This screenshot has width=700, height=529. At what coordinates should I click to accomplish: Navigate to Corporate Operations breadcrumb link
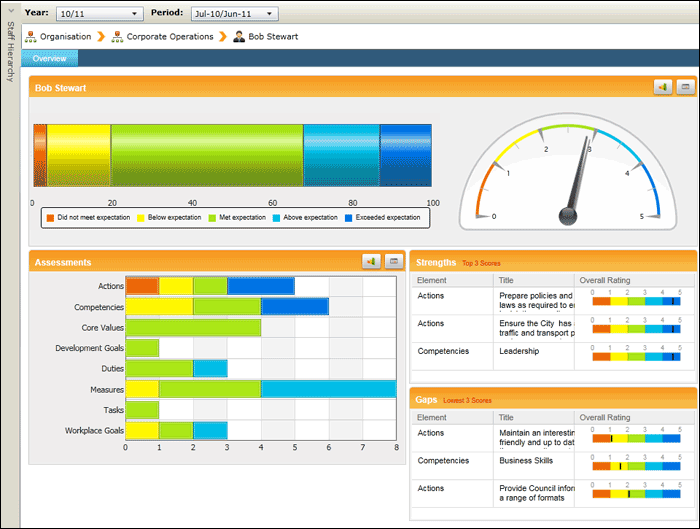170,37
